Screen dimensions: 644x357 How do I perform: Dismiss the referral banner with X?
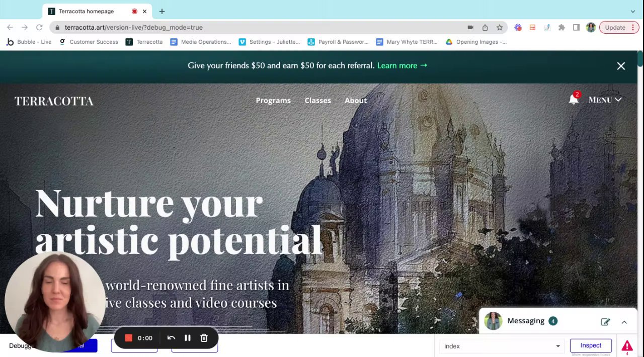pyautogui.click(x=621, y=66)
